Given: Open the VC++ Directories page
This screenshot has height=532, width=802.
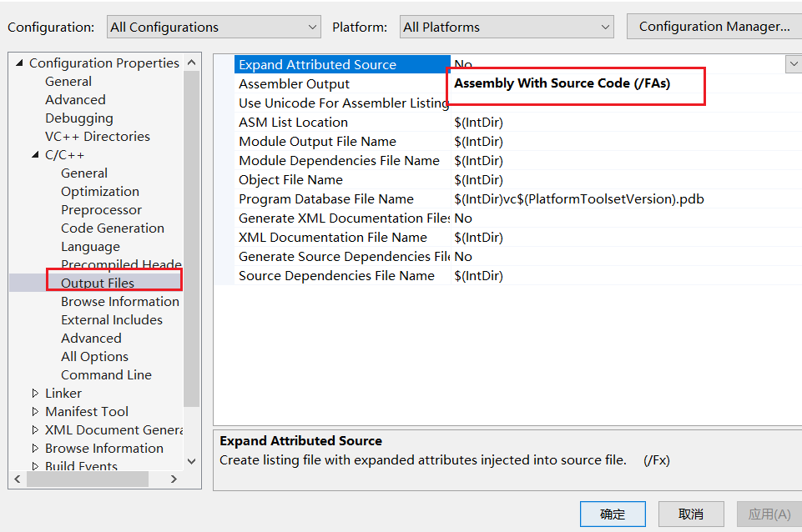Looking at the screenshot, I should tap(97, 137).
